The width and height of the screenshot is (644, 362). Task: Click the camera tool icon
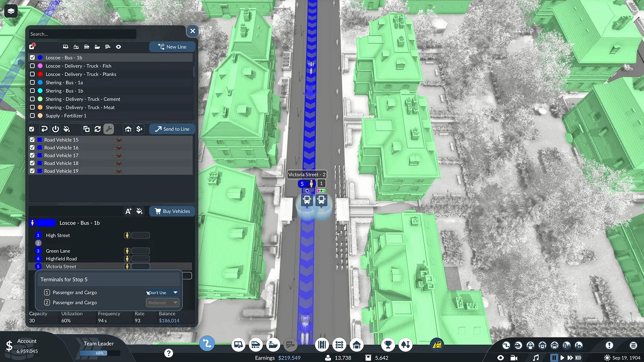point(514,358)
